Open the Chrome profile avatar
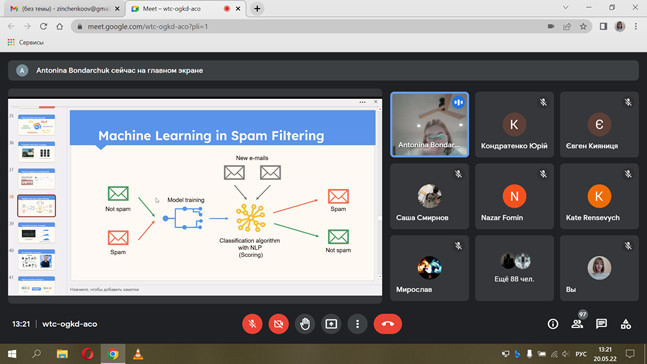647x364 pixels. click(x=620, y=26)
